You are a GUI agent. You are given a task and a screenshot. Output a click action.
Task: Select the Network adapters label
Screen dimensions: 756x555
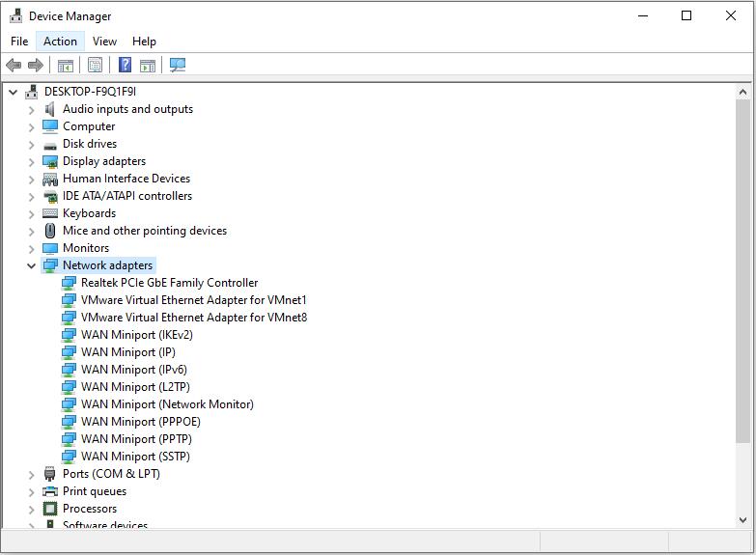click(107, 265)
